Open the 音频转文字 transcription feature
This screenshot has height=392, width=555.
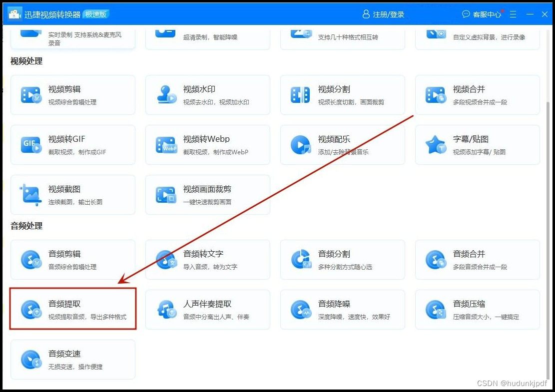208,259
